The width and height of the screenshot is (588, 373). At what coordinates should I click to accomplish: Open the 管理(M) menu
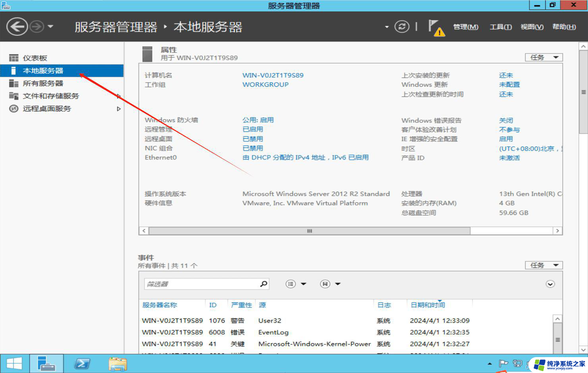[x=466, y=27]
